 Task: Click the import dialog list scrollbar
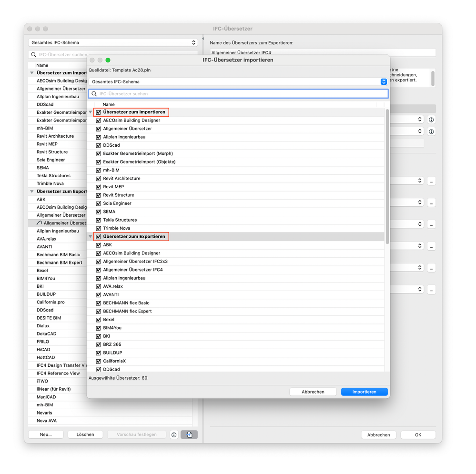tap(387, 177)
